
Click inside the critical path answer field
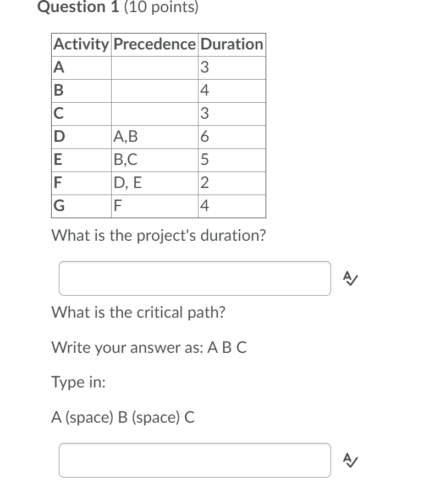click(194, 461)
